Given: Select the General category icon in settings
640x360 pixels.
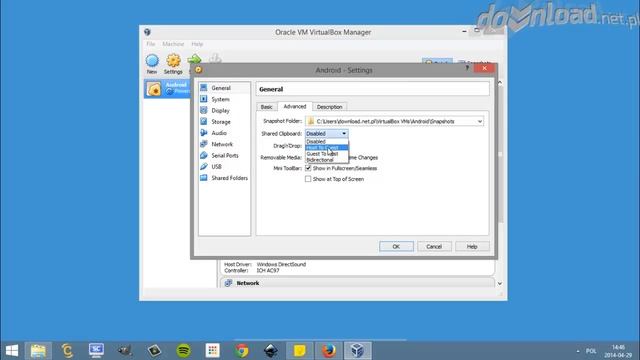Looking at the screenshot, I should 204,88.
